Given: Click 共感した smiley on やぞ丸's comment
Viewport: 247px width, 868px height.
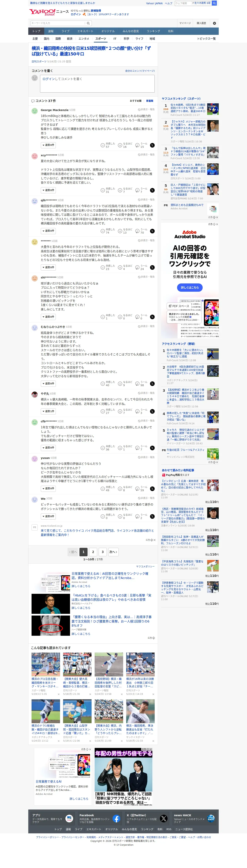Looking at the screenshot, I should 103,411.
